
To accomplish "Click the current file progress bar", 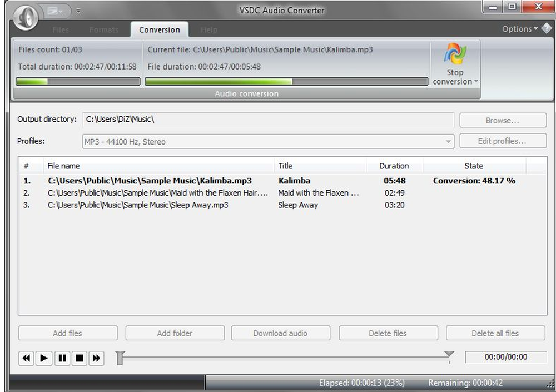I will pyautogui.click(x=286, y=82).
